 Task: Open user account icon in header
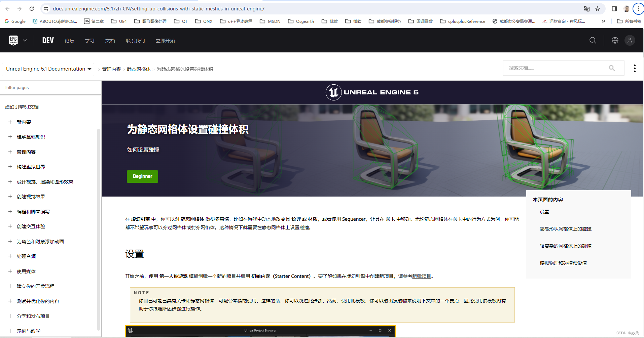click(x=630, y=40)
